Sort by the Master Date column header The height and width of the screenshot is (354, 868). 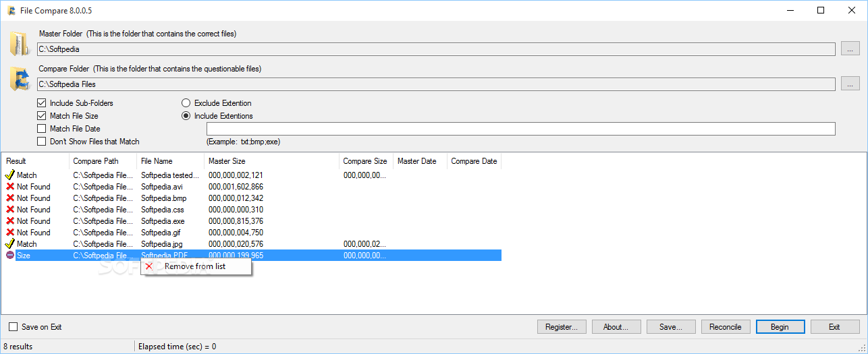point(421,161)
